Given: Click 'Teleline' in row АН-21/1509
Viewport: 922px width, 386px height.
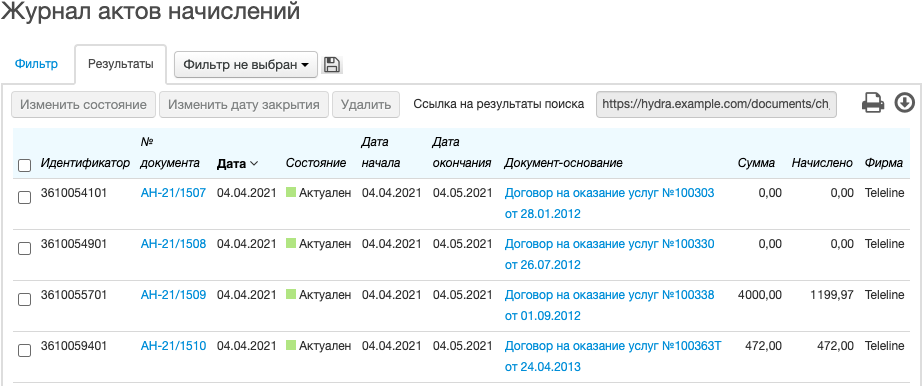Looking at the screenshot, I should tap(884, 295).
